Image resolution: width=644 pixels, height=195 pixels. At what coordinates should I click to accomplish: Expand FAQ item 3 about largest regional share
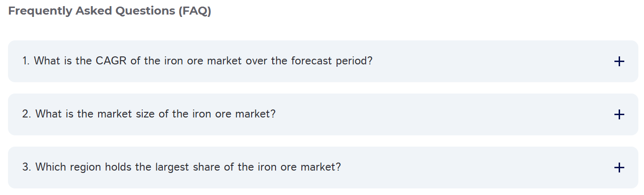click(323, 167)
